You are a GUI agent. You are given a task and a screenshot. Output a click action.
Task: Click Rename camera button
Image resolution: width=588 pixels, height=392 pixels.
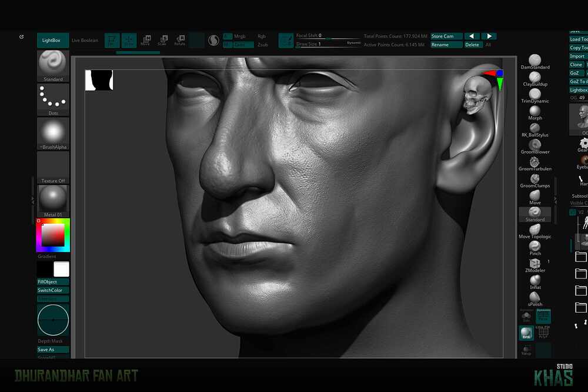pos(446,45)
